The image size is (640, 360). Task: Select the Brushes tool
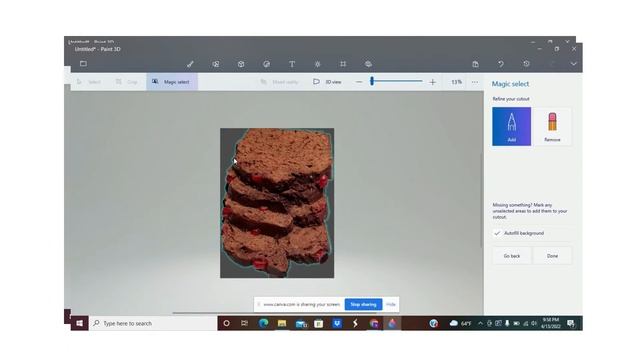190,64
